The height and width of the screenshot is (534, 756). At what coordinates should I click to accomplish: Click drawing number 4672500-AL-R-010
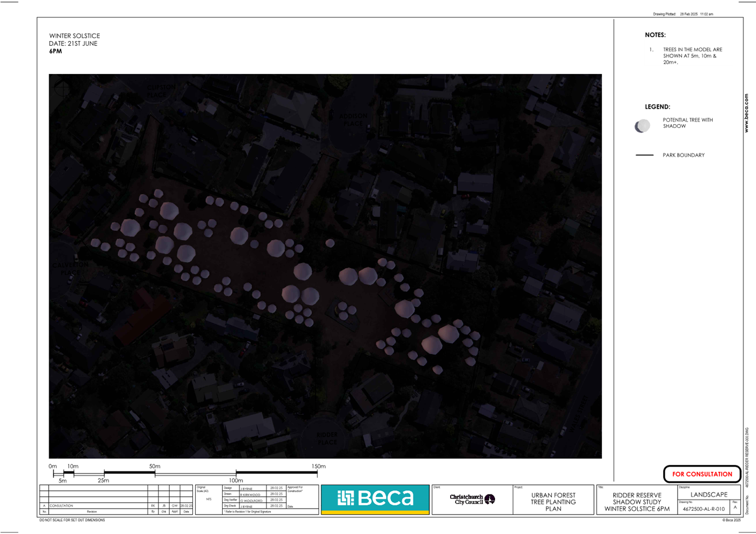click(x=703, y=508)
